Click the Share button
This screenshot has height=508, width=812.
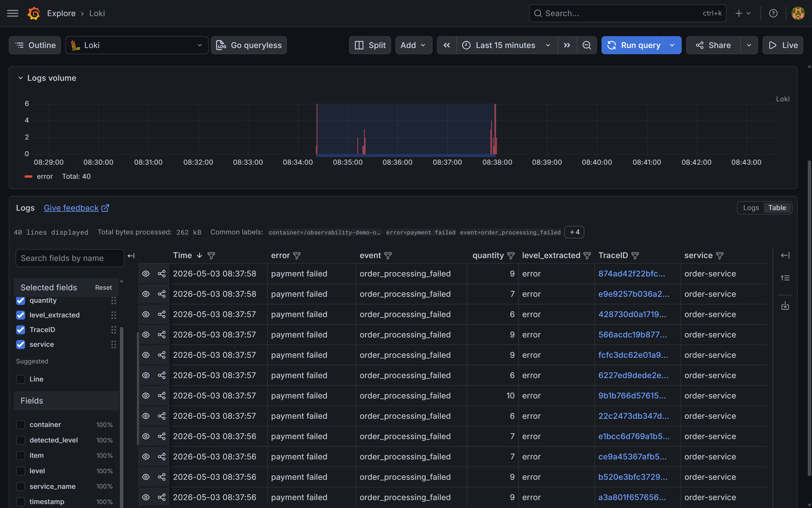[x=713, y=45]
